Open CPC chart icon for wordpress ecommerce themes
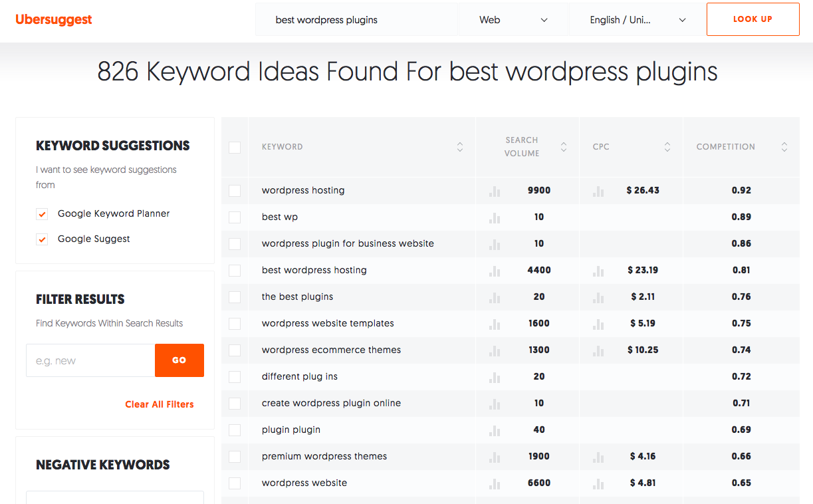Viewport: 813px width, 504px height. [x=598, y=350]
